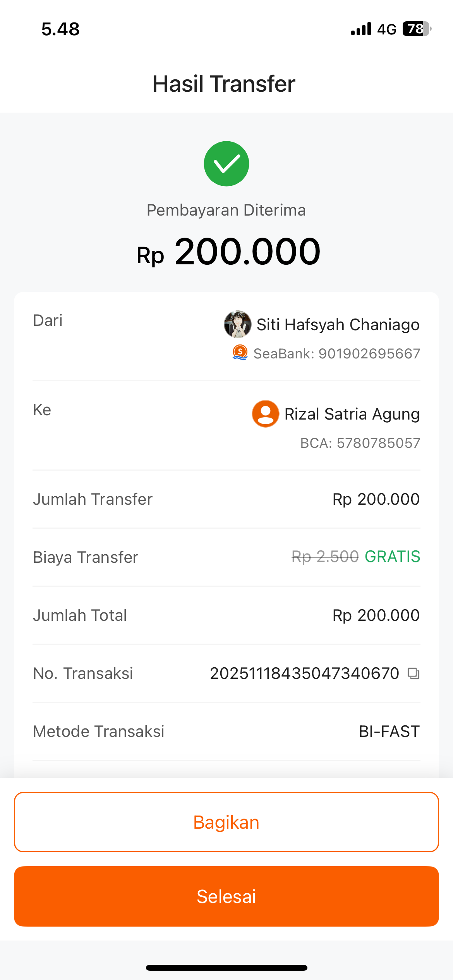
Task: Tap the cellular signal strength icon
Action: (361, 29)
